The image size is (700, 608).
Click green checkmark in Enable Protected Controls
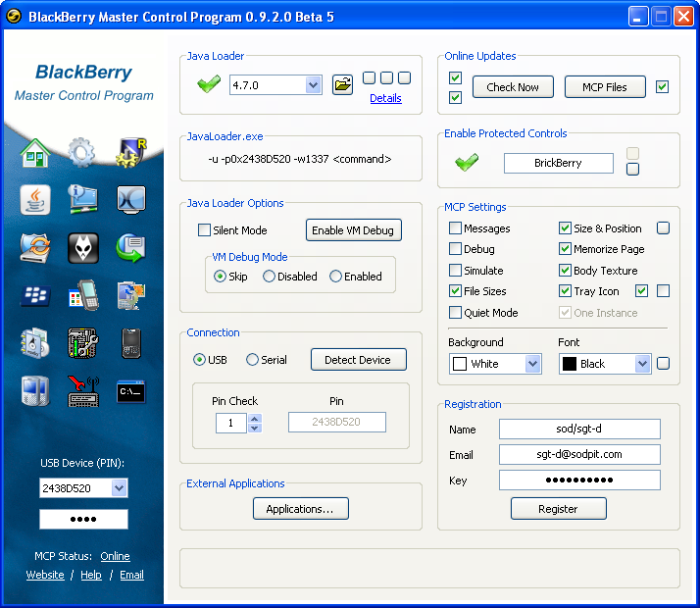(467, 162)
